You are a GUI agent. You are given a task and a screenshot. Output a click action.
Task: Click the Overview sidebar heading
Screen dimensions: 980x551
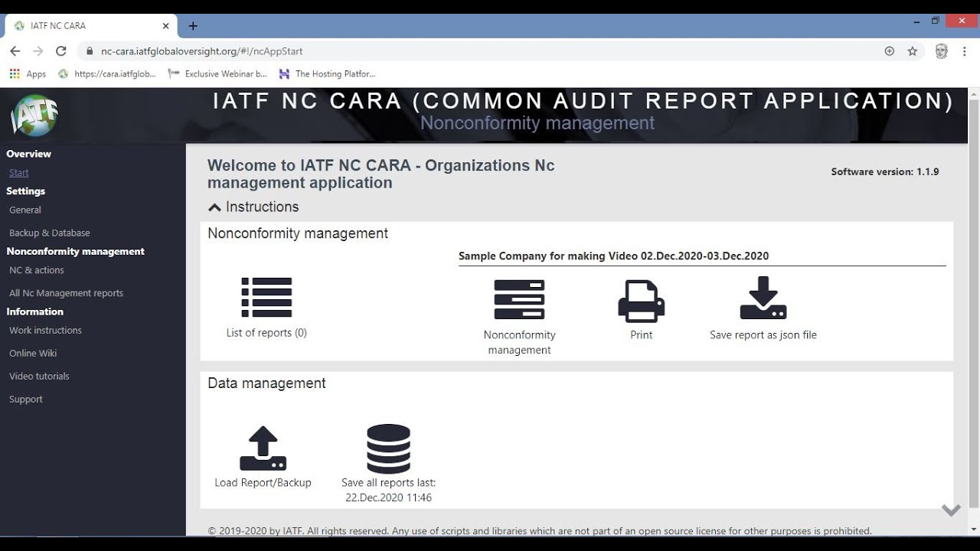point(29,154)
